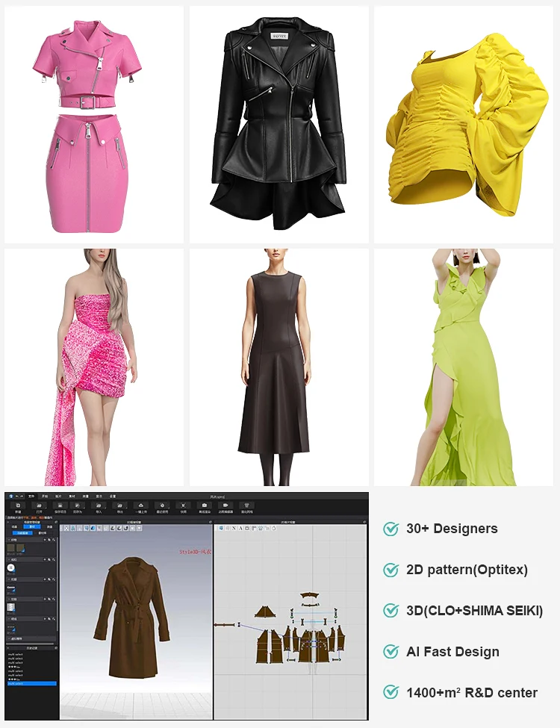
Task: Click the '2D pattern(Optitex)' text
Action: coord(467,570)
